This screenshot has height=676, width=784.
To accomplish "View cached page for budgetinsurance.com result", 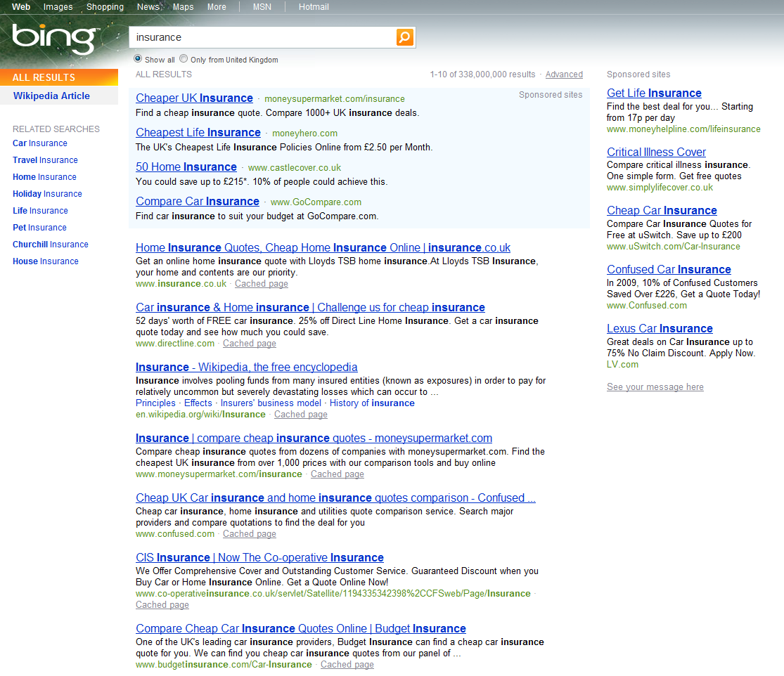I will pos(347,665).
